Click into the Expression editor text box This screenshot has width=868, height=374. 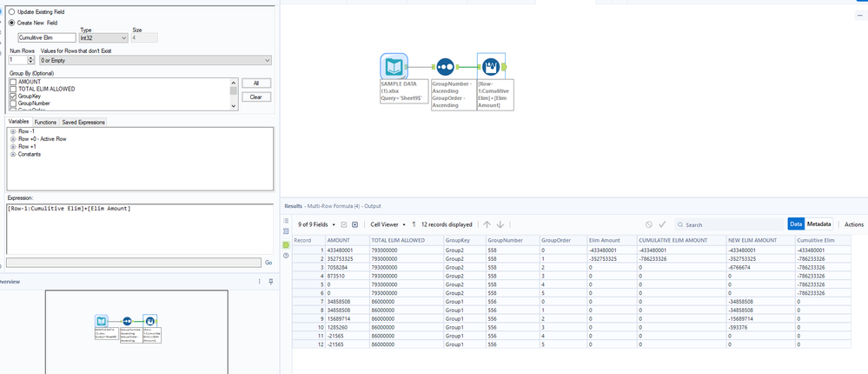pyautogui.click(x=140, y=230)
